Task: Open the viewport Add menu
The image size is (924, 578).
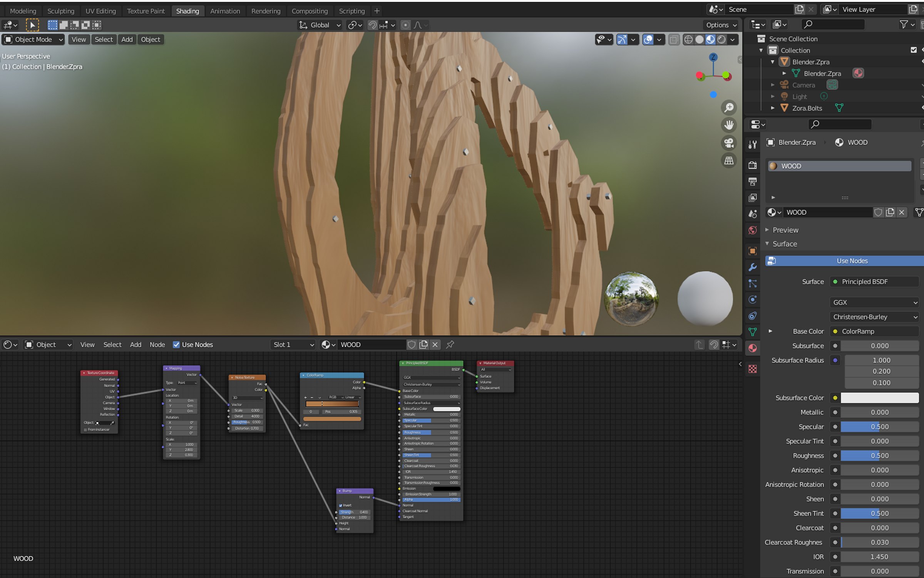Action: [x=127, y=39]
